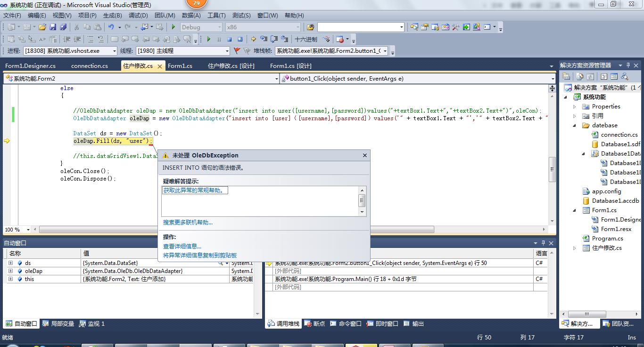Click the Breakpoints window icon with red dot
This screenshot has width=644, height=347.
tap(340, 39)
